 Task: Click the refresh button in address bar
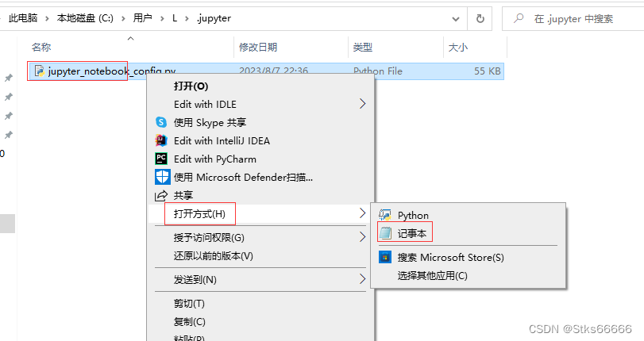480,18
